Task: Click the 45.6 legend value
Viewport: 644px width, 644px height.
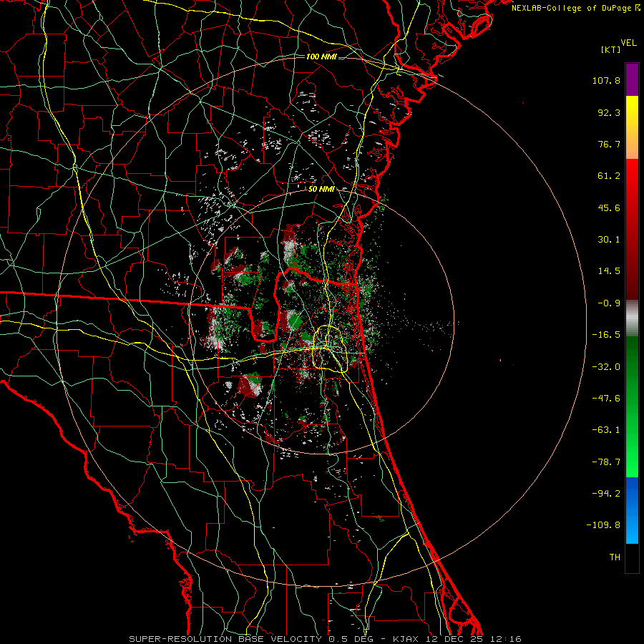Action: pos(609,208)
